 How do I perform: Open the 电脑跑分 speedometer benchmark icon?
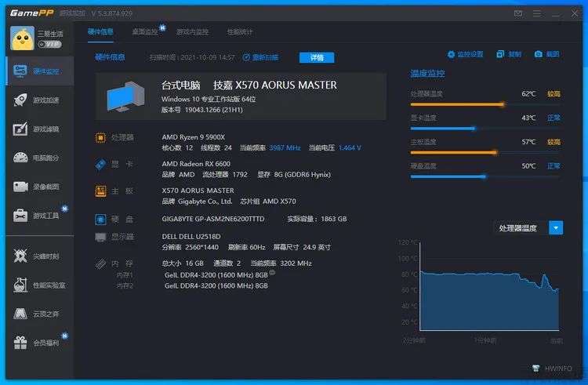click(20, 158)
